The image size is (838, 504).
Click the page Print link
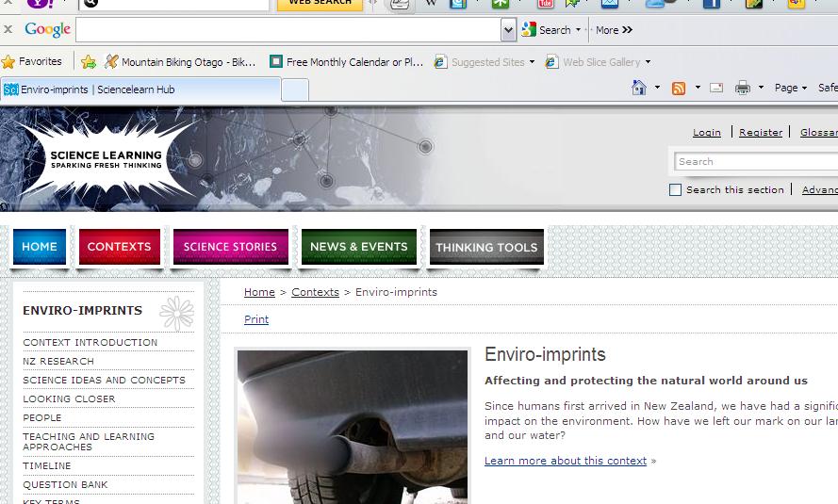pos(256,319)
